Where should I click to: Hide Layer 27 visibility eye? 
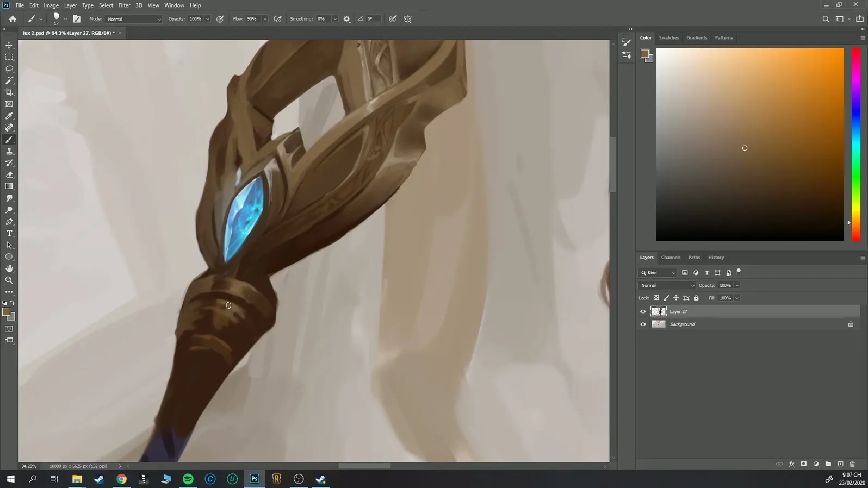point(643,311)
